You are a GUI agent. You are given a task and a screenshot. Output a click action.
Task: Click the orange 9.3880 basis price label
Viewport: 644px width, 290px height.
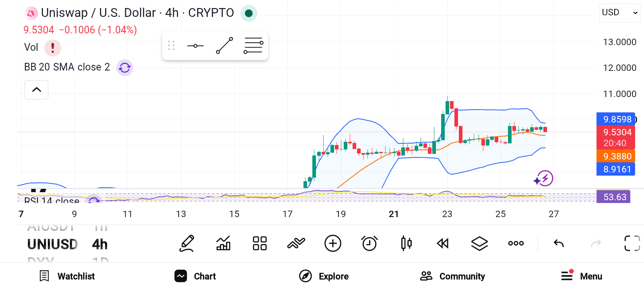click(616, 156)
